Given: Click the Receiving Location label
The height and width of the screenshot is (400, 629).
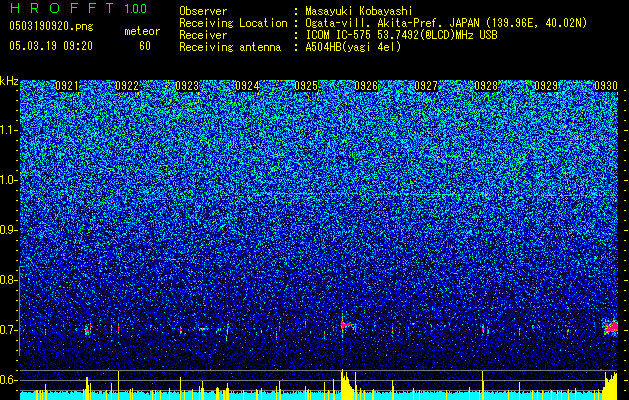Looking at the screenshot, I should 233,23.
